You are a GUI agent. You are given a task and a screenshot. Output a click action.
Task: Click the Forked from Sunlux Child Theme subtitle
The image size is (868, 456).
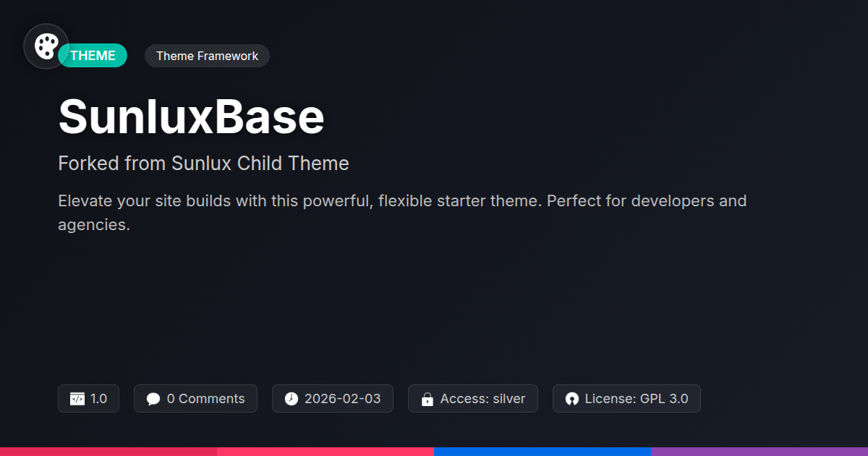pos(203,164)
